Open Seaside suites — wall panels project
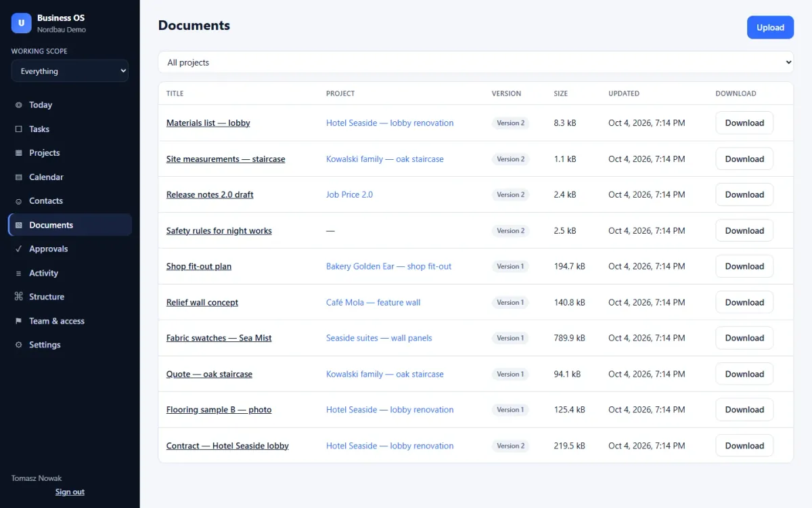 (x=379, y=338)
